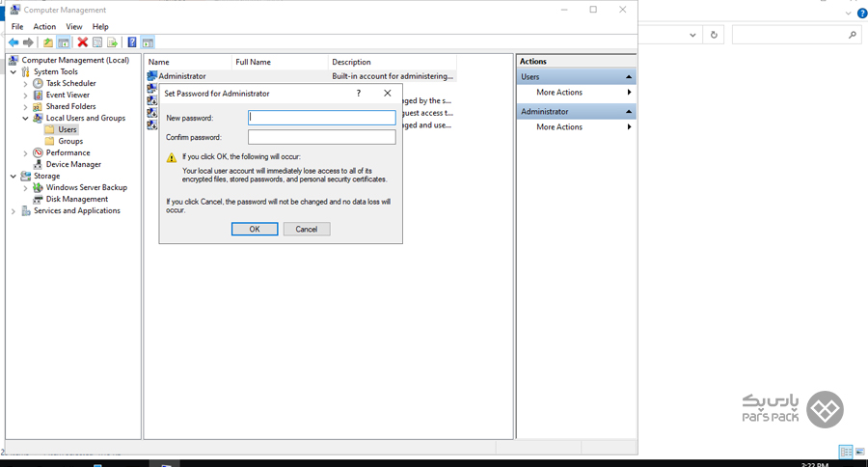Collapse the Users section in Actions pane

[629, 77]
